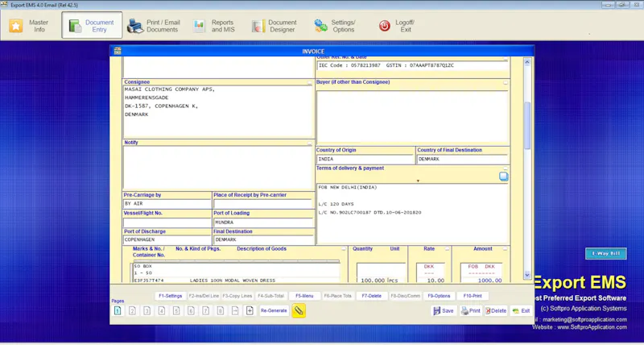
Task: Toggle small box beside Notify header
Action: coord(310,143)
